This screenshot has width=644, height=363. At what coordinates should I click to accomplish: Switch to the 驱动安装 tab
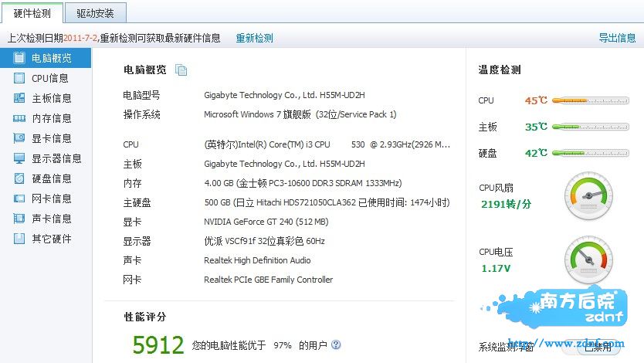[95, 13]
